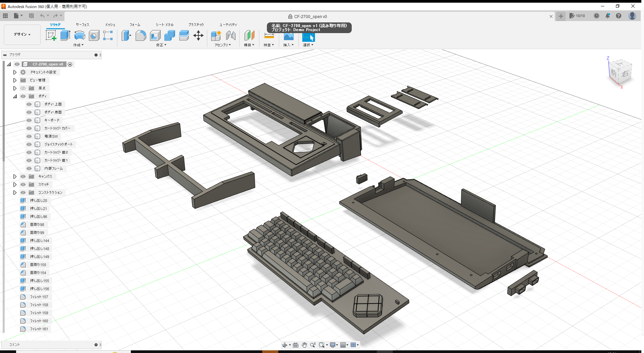Open the デザイン workspace switcher

pos(22,34)
